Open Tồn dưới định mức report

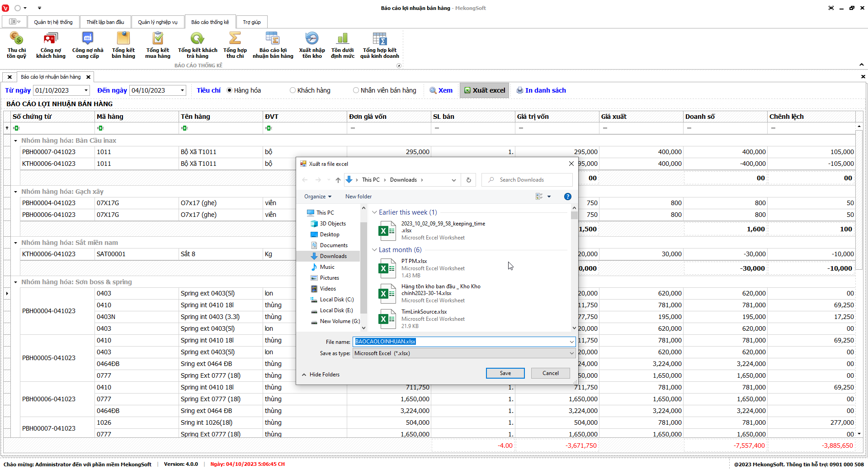click(x=343, y=45)
